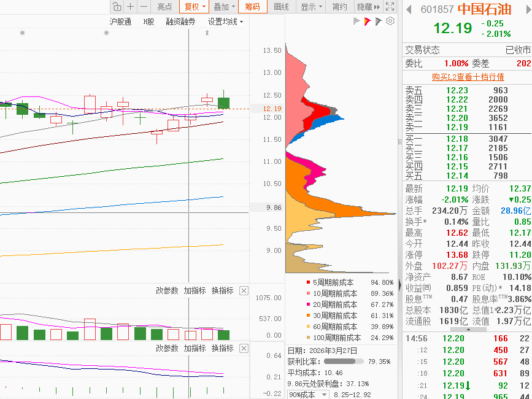Viewport: 532px width, 399px height.
Task: Click trade tick row at 14:56
Action: click(x=468, y=339)
